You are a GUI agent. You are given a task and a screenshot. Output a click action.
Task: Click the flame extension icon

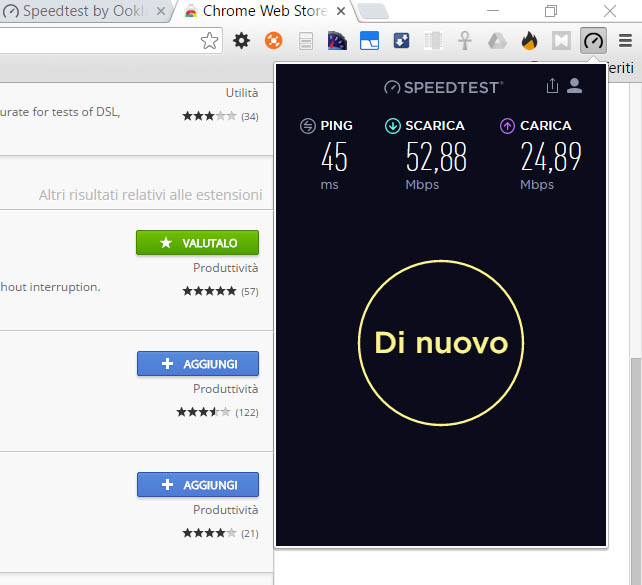point(529,41)
